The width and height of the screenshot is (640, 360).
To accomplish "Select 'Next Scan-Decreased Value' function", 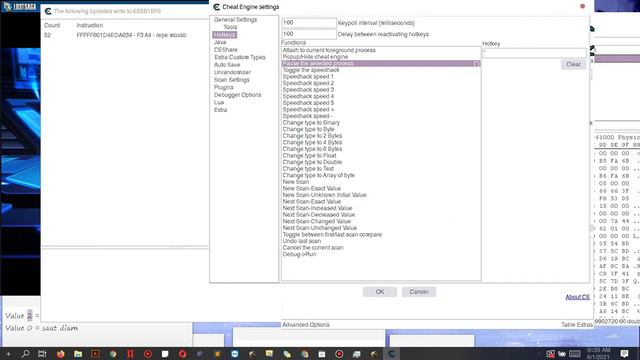I will pos(381,215).
